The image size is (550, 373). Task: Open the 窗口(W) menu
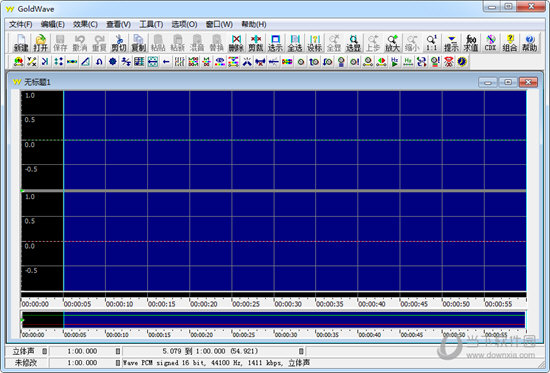point(219,24)
